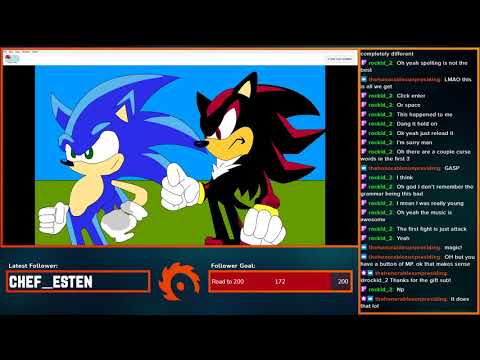The image size is (480, 360).
Task: Click the purple badge beside 'Click enter' message
Action: (364, 96)
